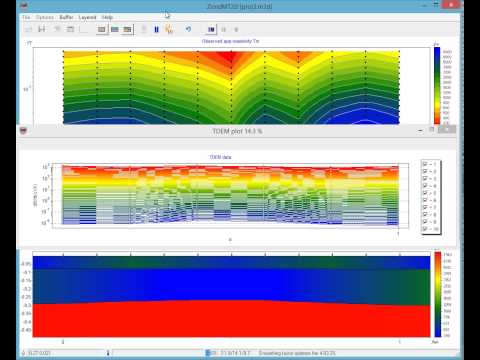Open the Buffer menu
This screenshot has width=480, height=360.
pos(66,17)
